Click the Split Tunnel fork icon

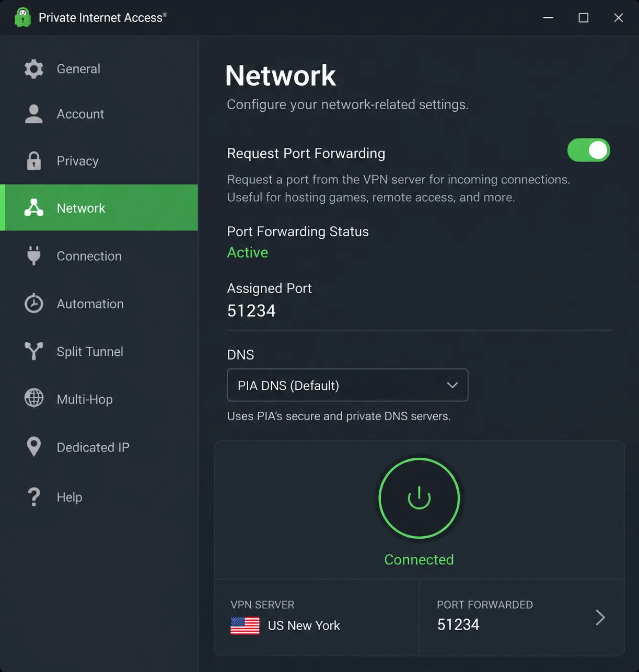pyautogui.click(x=34, y=351)
